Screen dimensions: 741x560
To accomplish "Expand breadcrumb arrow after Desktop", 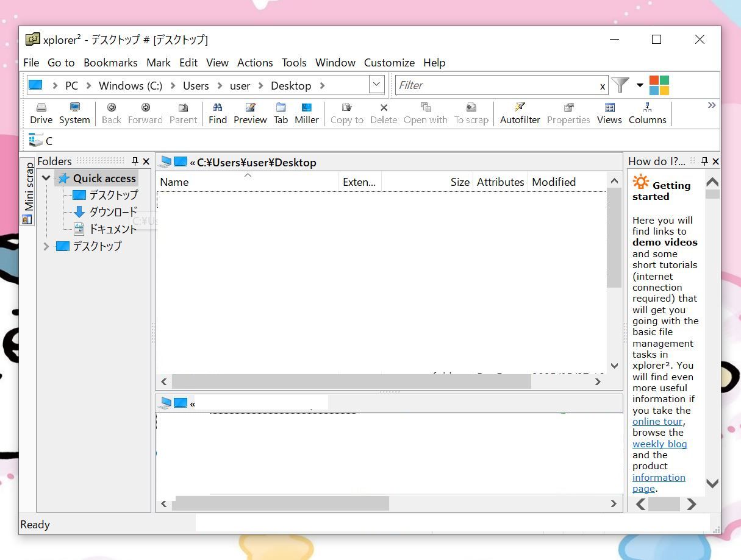I will (322, 86).
